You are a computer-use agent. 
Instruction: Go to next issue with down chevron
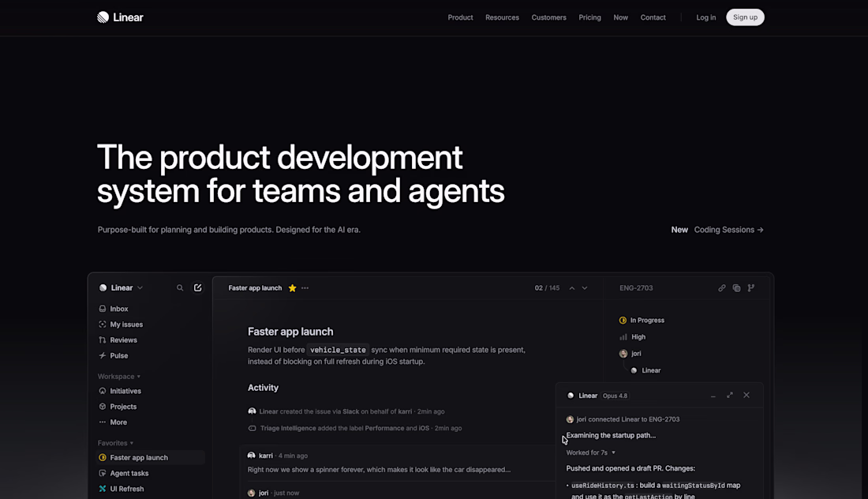[x=585, y=288]
